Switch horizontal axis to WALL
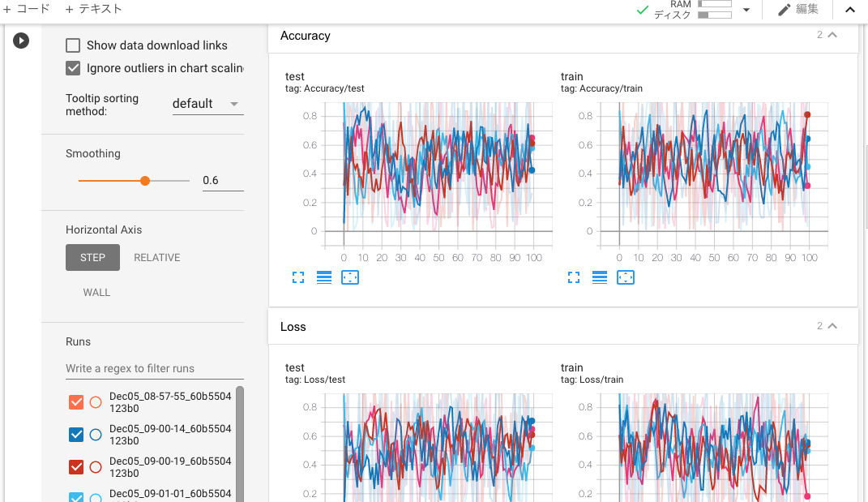The height and width of the screenshot is (502, 868). [x=96, y=292]
